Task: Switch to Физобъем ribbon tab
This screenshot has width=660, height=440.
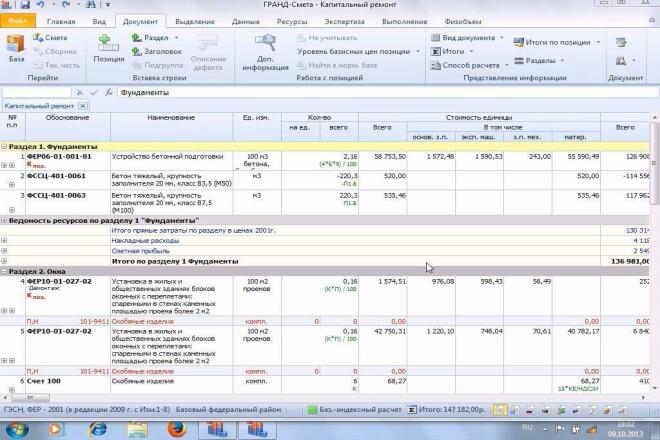Action: tap(463, 21)
